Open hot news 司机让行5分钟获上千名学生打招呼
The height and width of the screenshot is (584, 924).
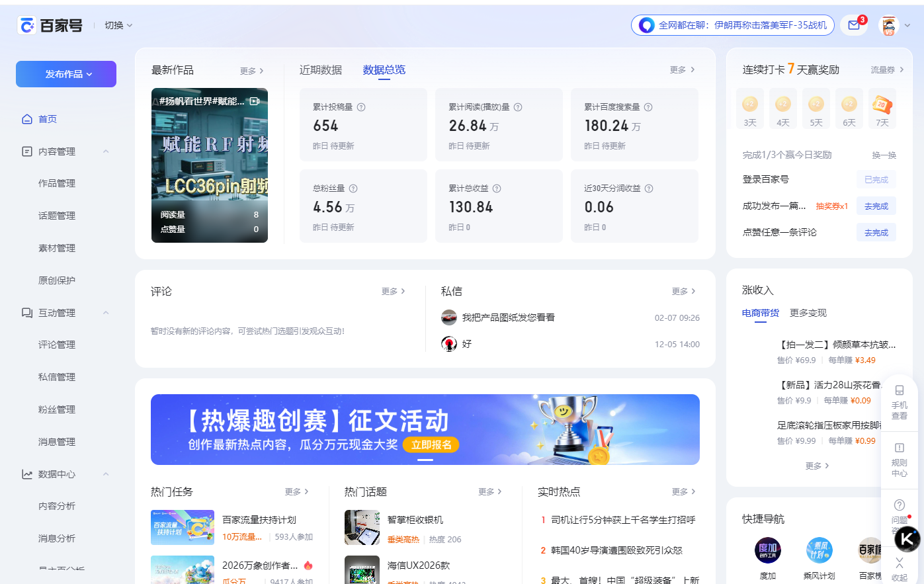click(623, 520)
